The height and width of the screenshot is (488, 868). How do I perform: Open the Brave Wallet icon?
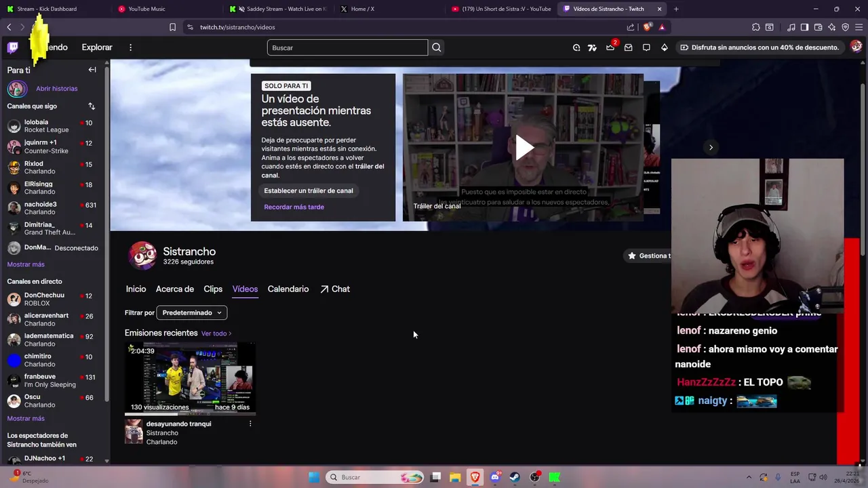818,27
